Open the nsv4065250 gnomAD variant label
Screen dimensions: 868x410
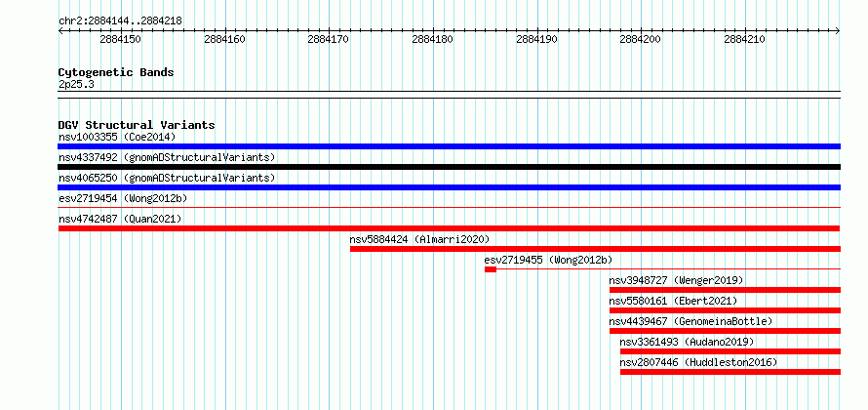167,178
